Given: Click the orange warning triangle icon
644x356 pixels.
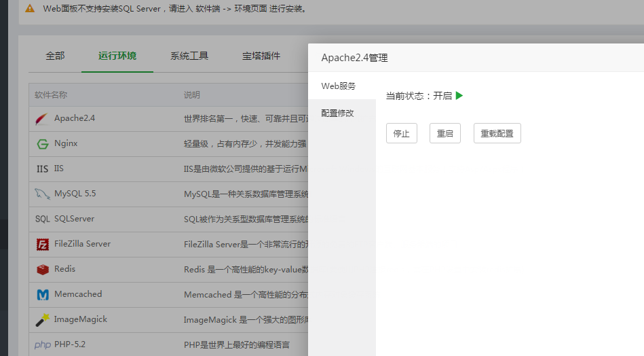Looking at the screenshot, I should [x=29, y=9].
